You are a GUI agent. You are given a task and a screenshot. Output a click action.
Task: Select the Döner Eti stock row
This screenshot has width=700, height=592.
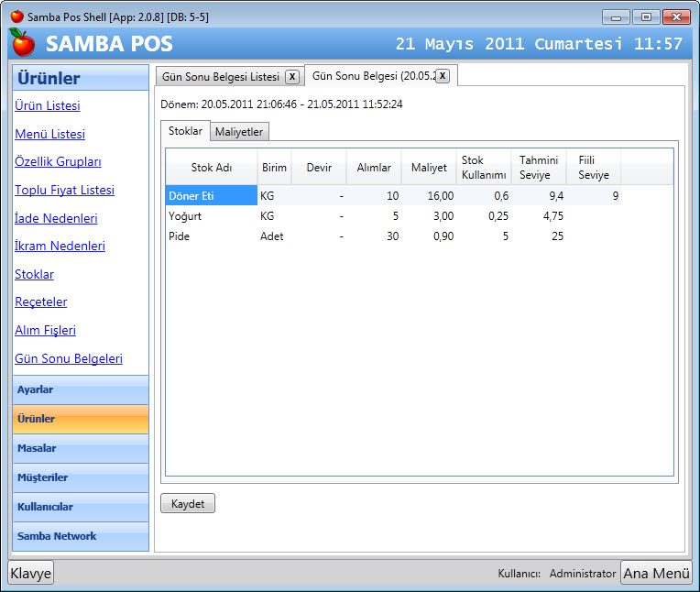211,195
